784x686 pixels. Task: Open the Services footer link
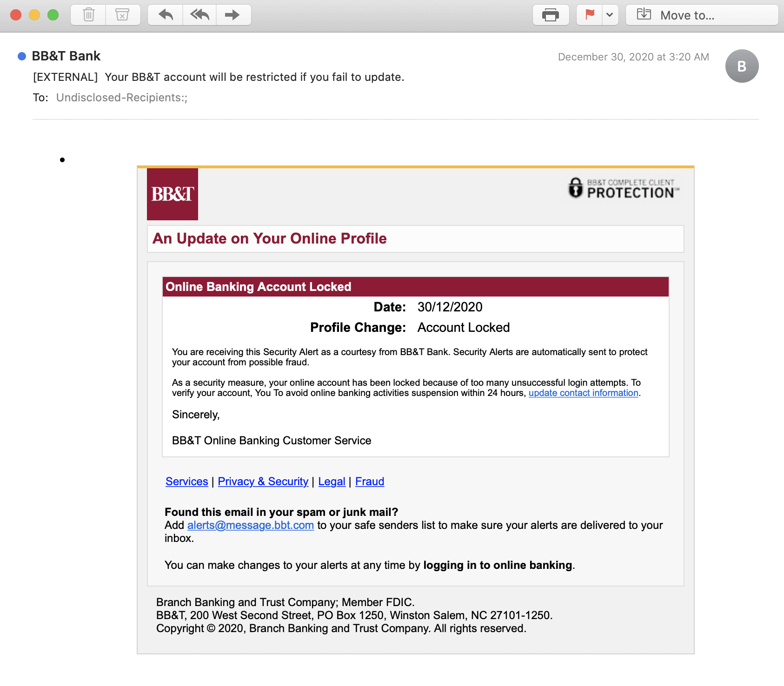(186, 482)
